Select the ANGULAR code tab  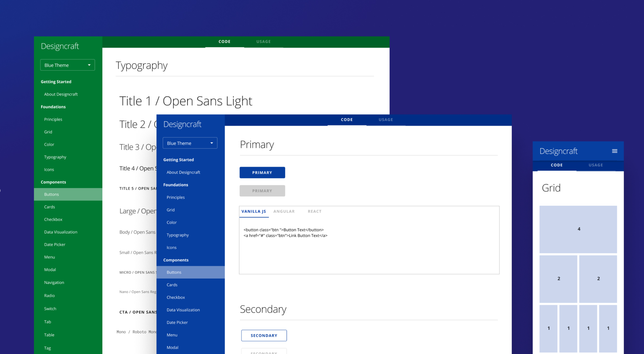[x=284, y=211]
